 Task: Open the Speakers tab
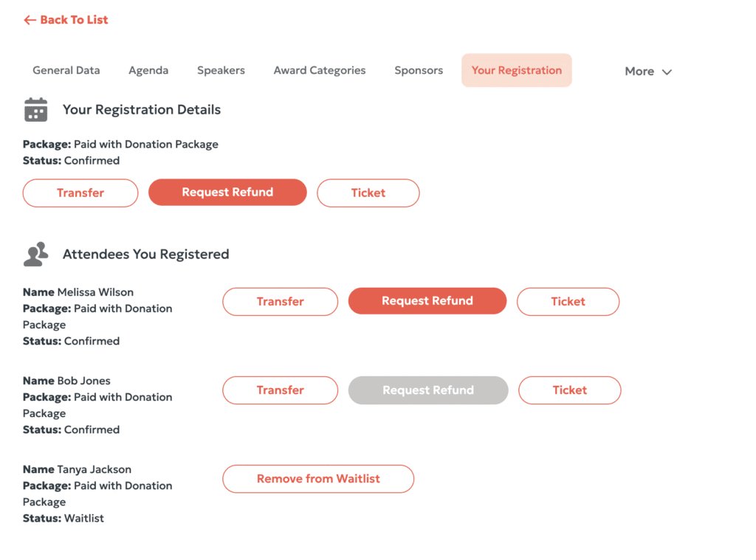click(221, 71)
